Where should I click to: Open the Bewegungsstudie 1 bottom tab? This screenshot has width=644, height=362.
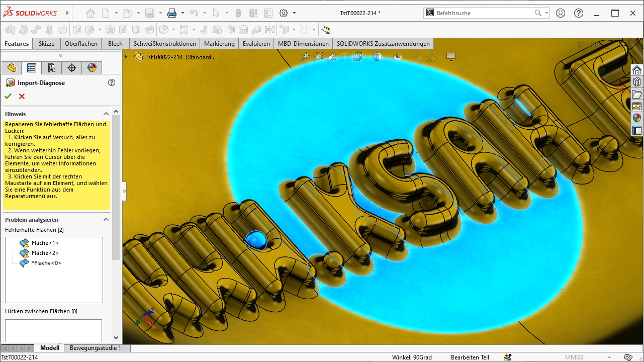pyautogui.click(x=96, y=348)
